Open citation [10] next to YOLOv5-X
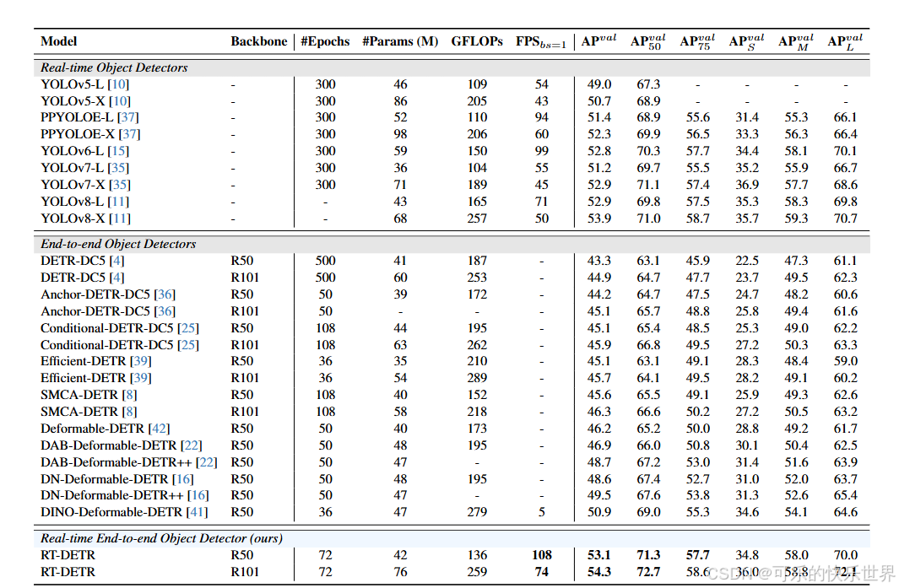The image size is (899, 588). tap(120, 101)
